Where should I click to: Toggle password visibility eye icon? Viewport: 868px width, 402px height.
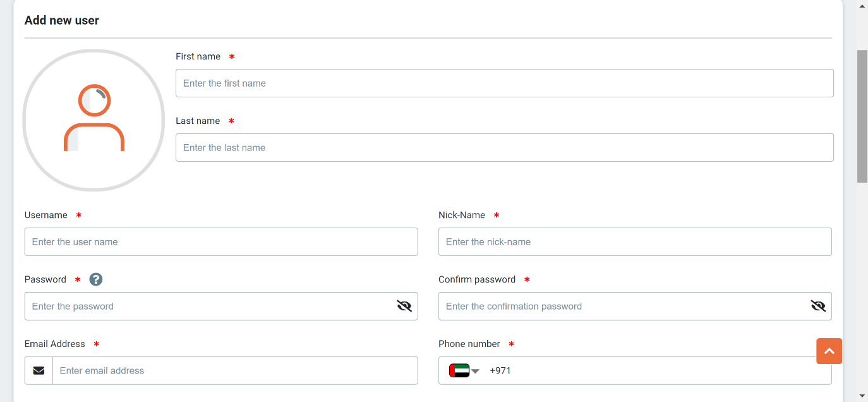pos(404,306)
